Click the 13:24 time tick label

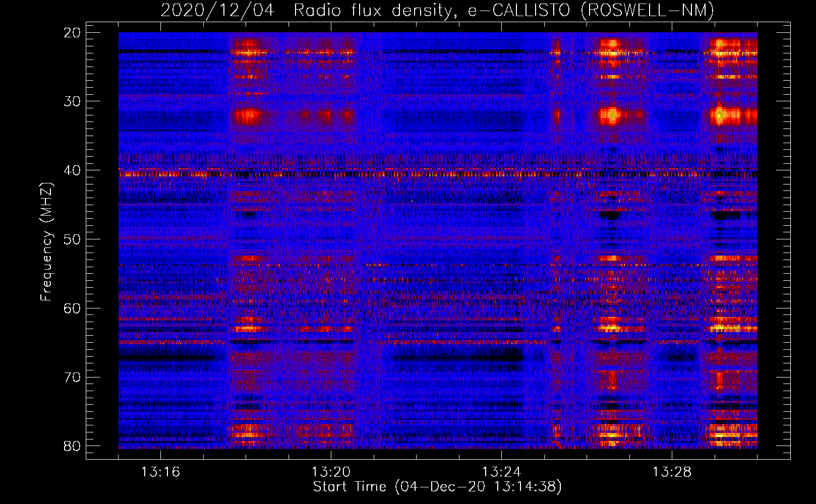tap(501, 472)
